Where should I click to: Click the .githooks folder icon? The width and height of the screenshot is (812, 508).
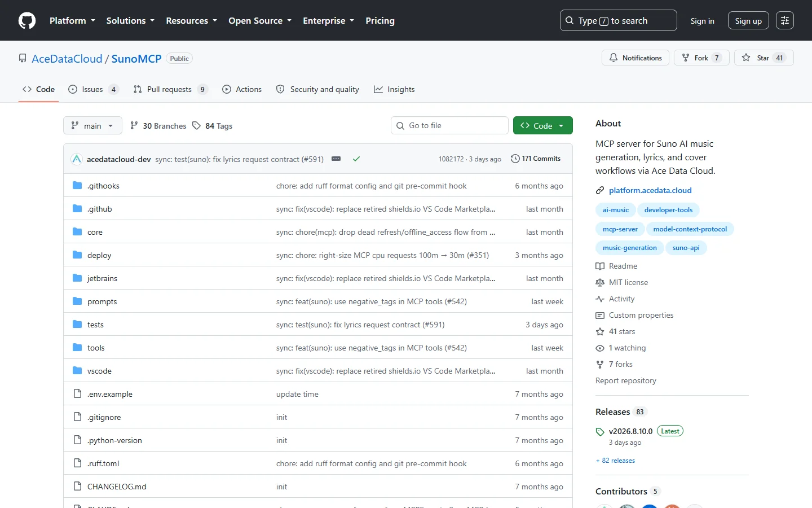point(77,186)
